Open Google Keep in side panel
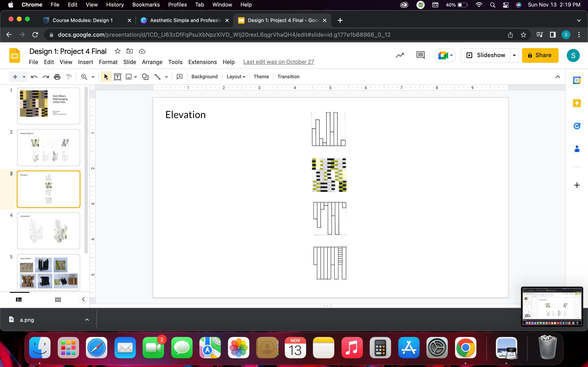Image resolution: width=588 pixels, height=367 pixels. coord(577,103)
